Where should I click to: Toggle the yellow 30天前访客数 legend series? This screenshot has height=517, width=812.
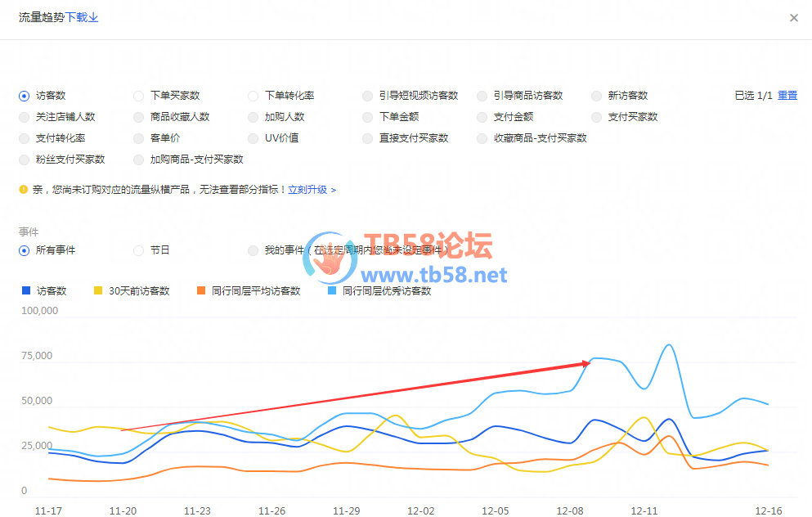132,290
